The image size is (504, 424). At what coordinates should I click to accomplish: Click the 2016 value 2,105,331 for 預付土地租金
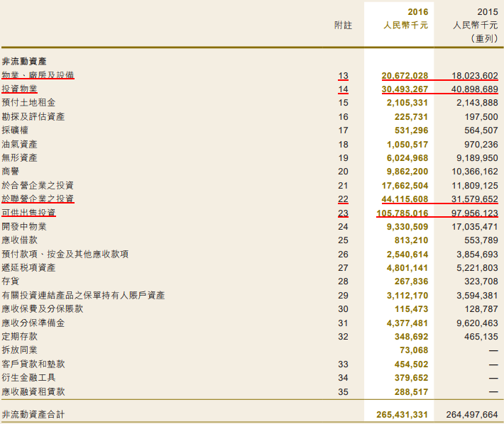tap(405, 103)
